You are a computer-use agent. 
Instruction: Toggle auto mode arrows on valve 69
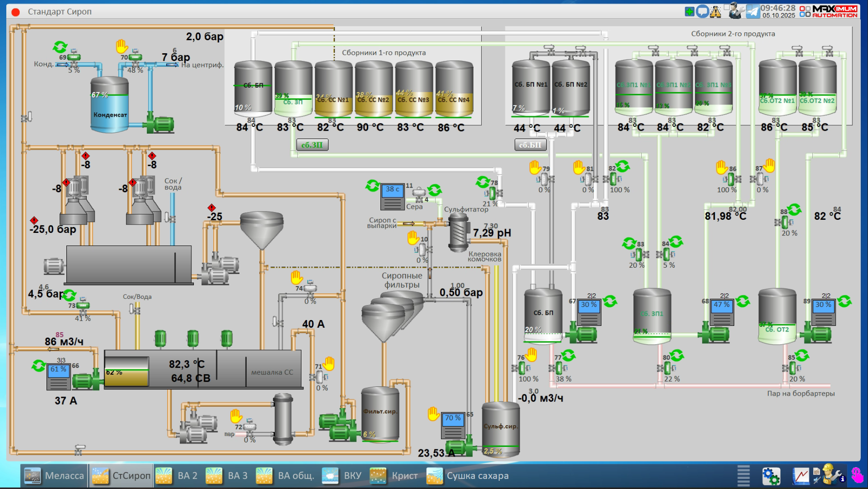pos(60,47)
